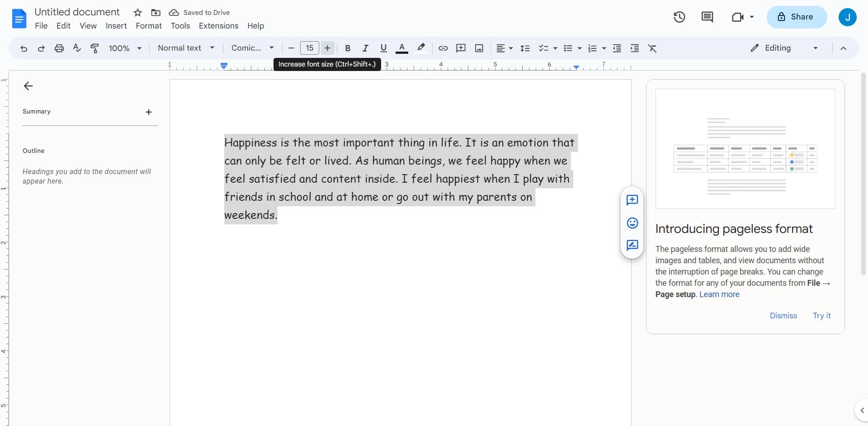The image size is (868, 426).
Task: Open the Extensions menu
Action: [218, 26]
